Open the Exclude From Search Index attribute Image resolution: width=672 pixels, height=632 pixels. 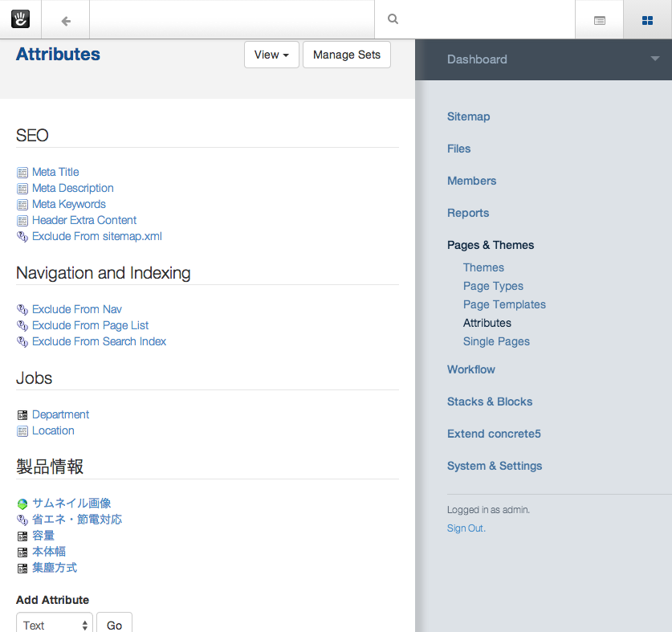tap(99, 341)
